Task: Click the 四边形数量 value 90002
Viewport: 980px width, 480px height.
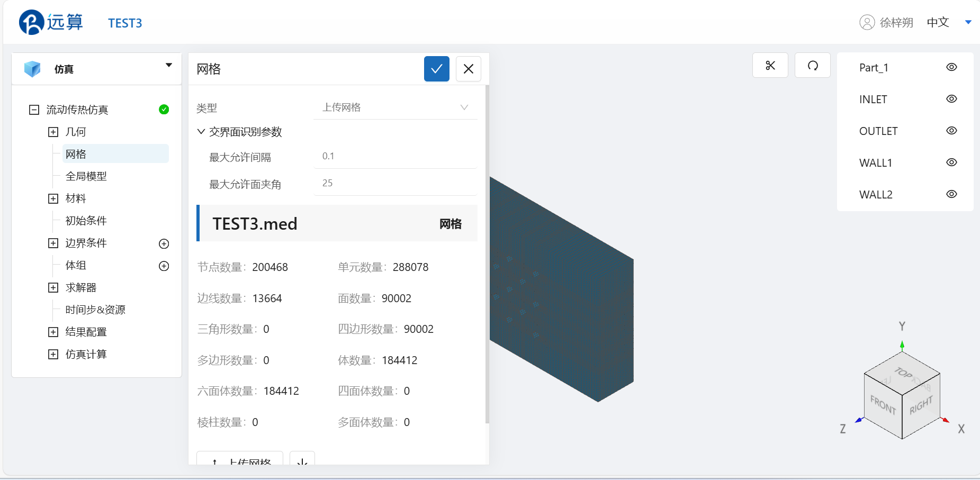Action: [x=419, y=329]
